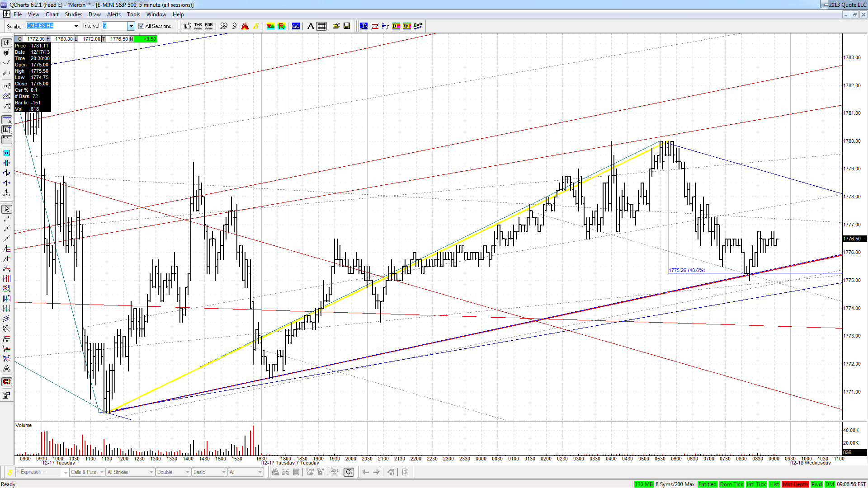
Task: Open the Alerts menu
Action: pyautogui.click(x=113, y=14)
